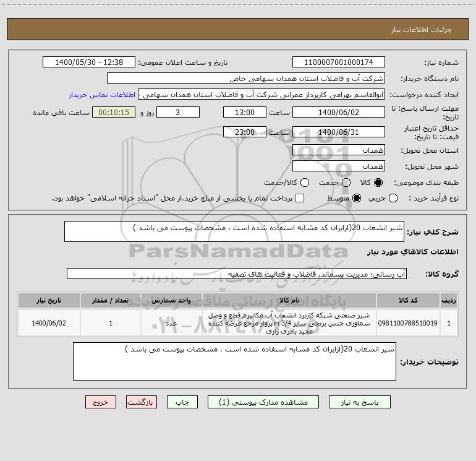Click the بازگشت back button

(142, 402)
